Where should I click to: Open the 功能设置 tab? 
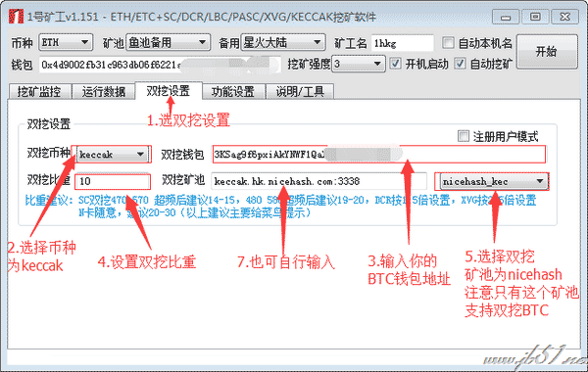[233, 92]
